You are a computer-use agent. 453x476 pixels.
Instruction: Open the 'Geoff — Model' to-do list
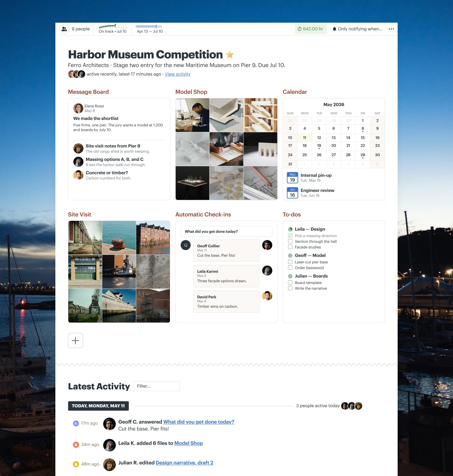click(x=310, y=255)
